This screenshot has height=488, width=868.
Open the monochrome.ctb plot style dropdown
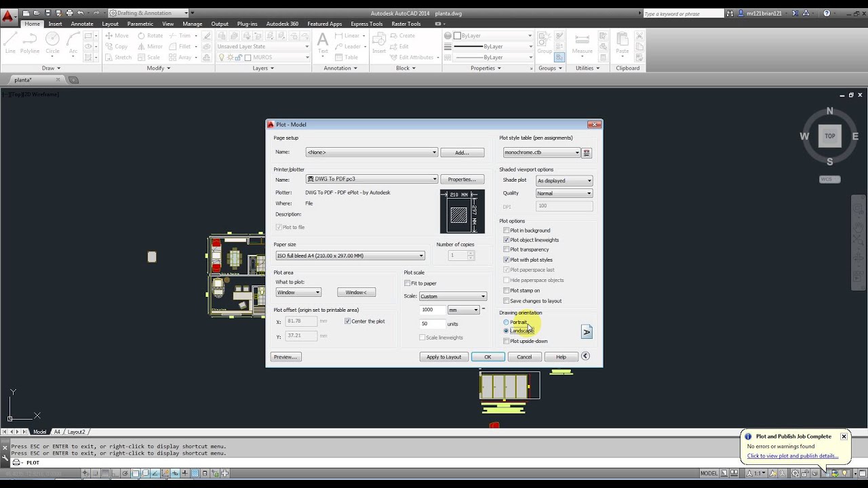pyautogui.click(x=542, y=152)
